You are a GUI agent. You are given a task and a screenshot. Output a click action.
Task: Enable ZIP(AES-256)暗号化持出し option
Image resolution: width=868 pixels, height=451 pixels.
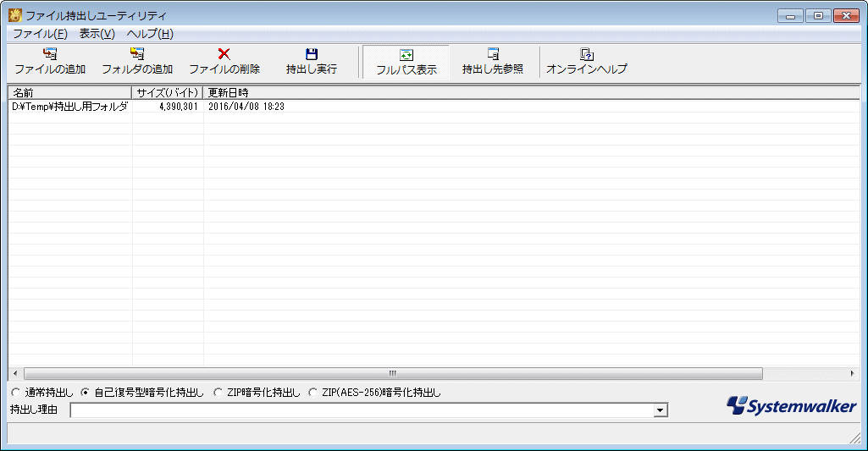click(312, 393)
